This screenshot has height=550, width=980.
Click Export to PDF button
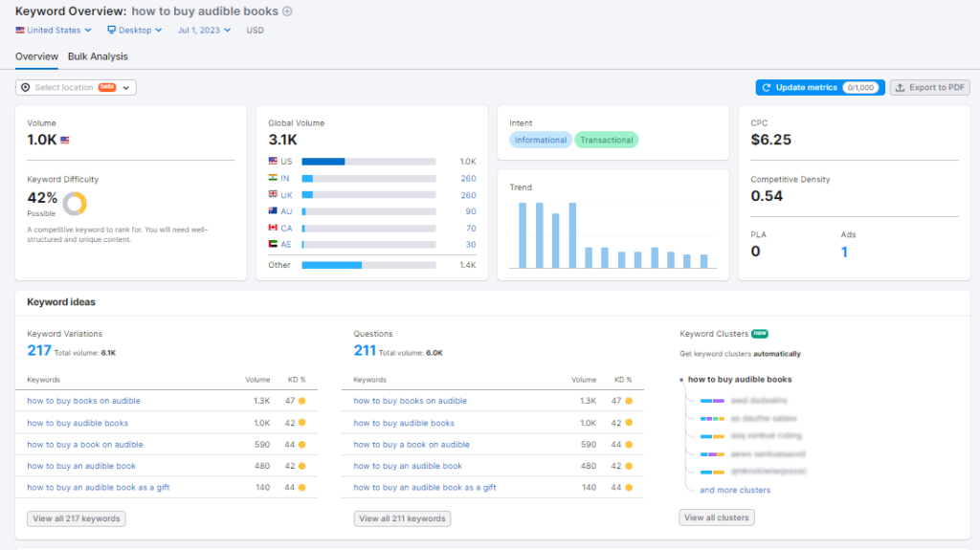(929, 87)
